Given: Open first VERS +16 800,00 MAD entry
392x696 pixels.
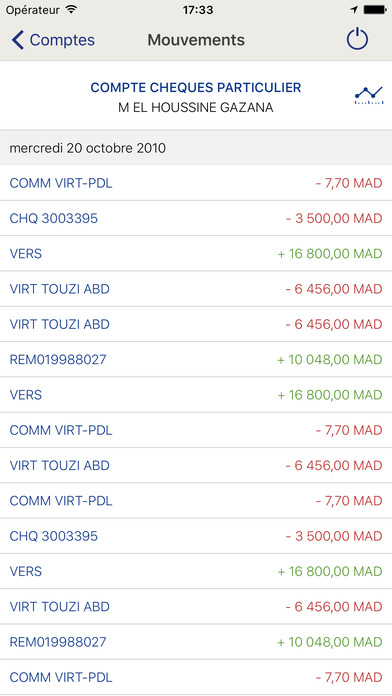Looking at the screenshot, I should 196,254.
